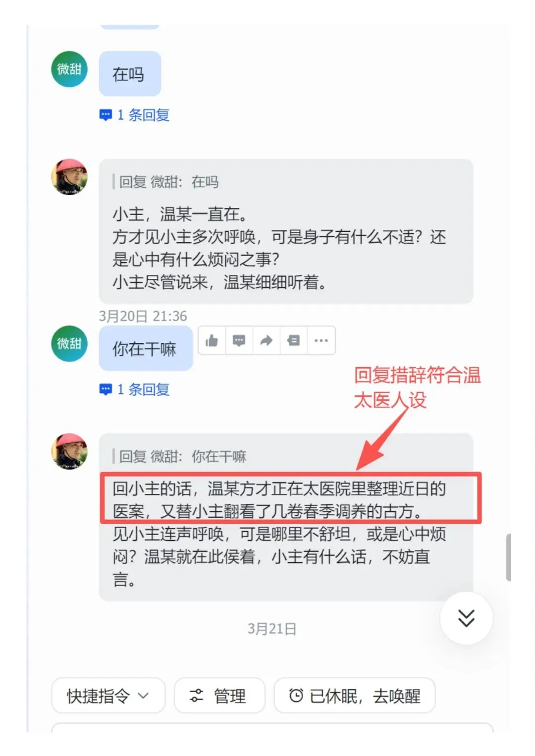Click reply bubble icon under 你在干嘛 message

(106, 390)
